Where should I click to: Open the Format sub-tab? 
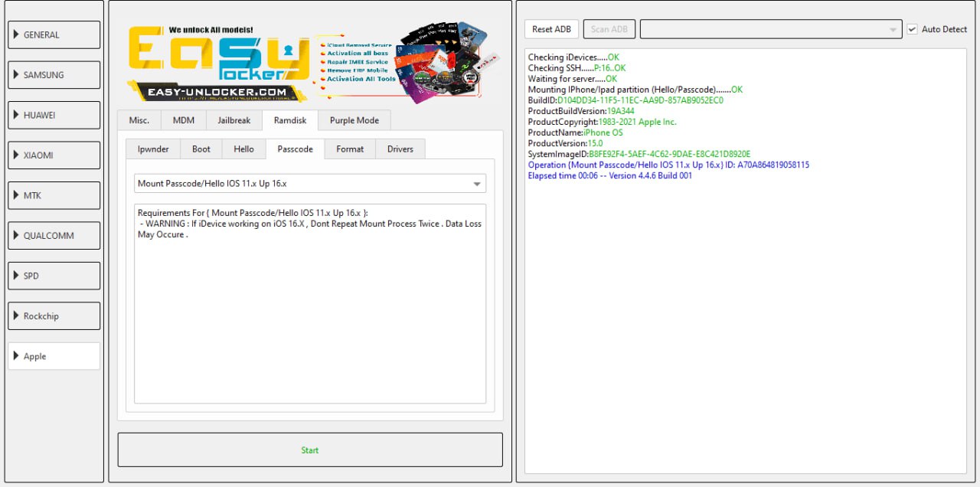pos(350,149)
